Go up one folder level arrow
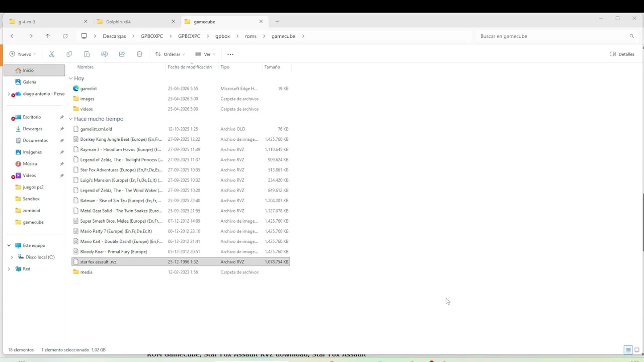644x362 pixels. coord(47,36)
